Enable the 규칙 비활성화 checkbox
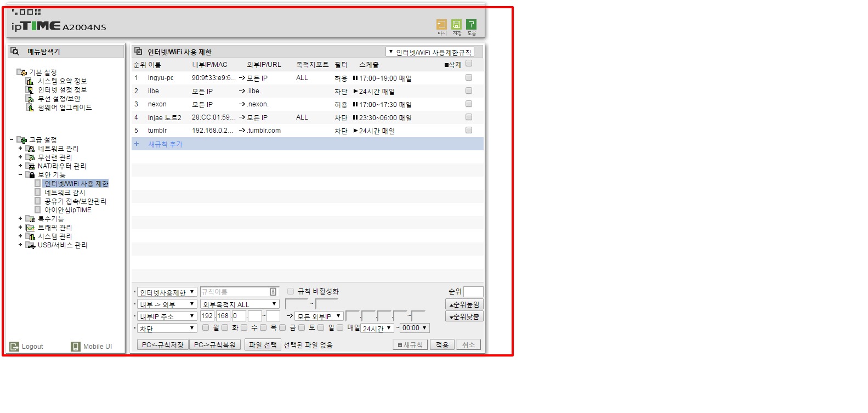The width and height of the screenshot is (868, 413). click(x=291, y=291)
